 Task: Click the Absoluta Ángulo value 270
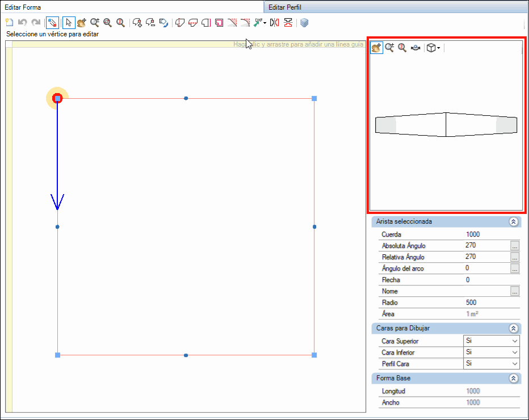pos(471,245)
